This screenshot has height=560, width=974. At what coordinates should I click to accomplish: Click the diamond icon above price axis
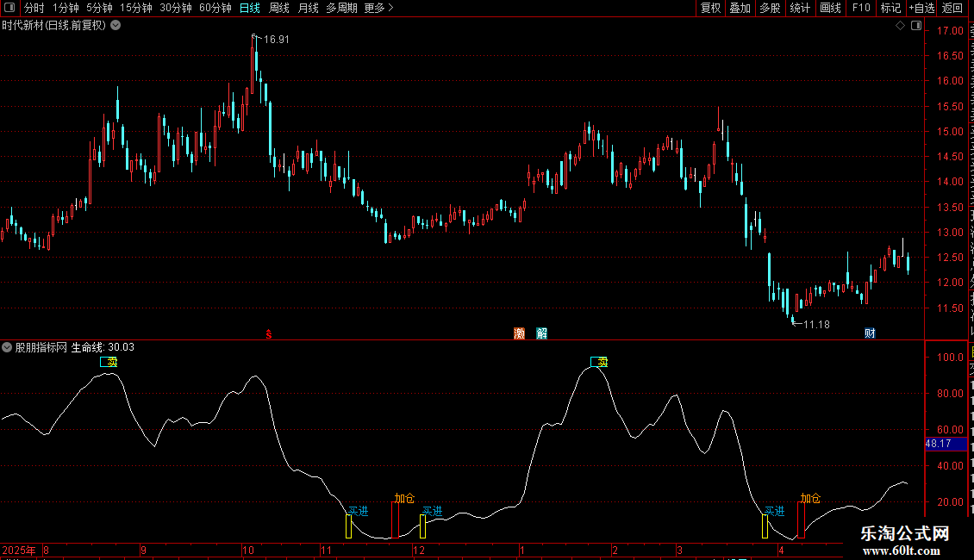pos(900,26)
